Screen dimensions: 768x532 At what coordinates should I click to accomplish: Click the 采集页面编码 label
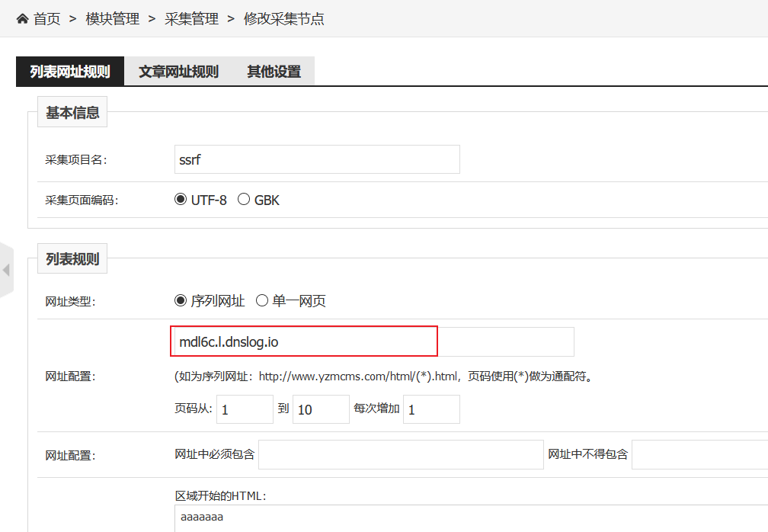82,200
